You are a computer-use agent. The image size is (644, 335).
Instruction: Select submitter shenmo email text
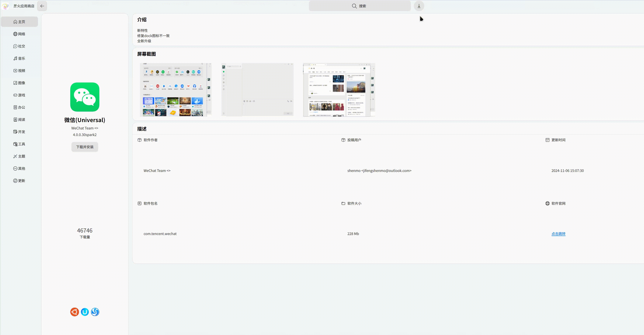click(x=379, y=171)
